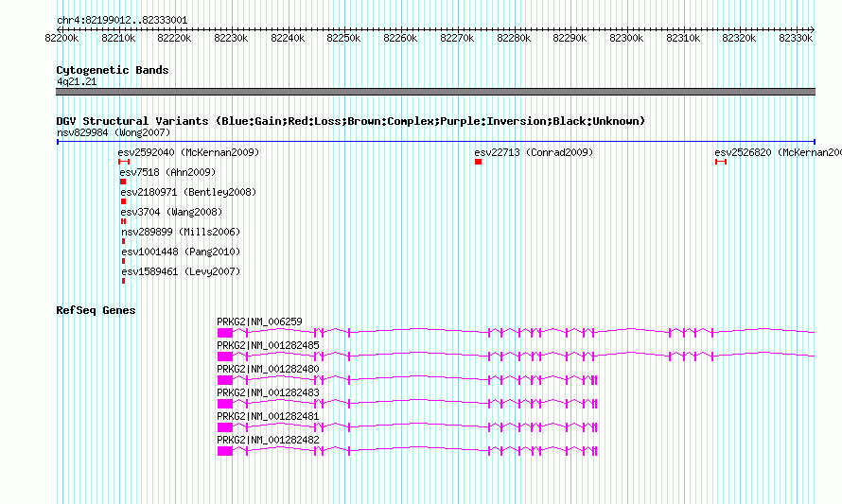The width and height of the screenshot is (842, 504).
Task: Select the nsv829984 (Wong2007) label
Action: pos(114,132)
